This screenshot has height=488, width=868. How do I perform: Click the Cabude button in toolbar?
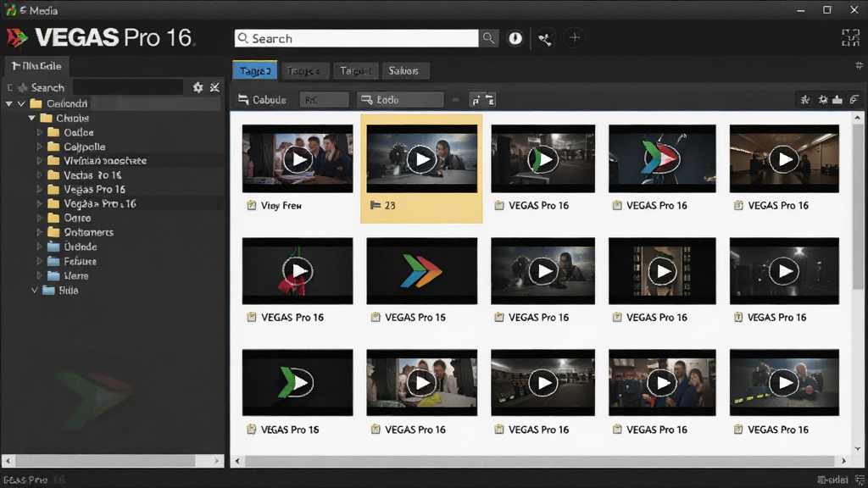tap(263, 100)
